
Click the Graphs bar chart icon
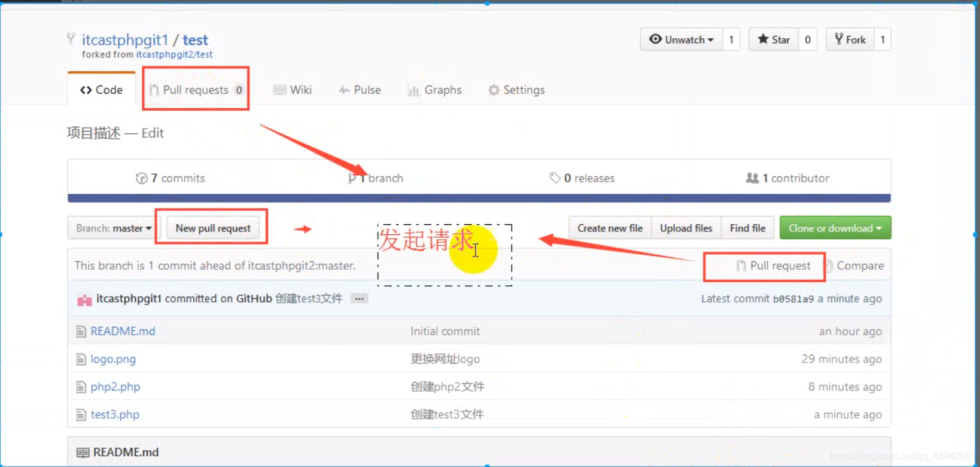(413, 90)
